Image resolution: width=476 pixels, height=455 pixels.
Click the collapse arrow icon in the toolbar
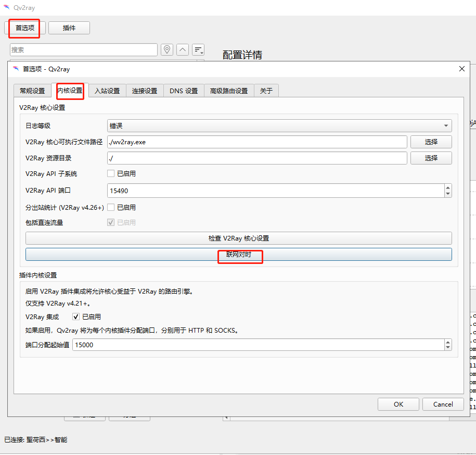182,49
